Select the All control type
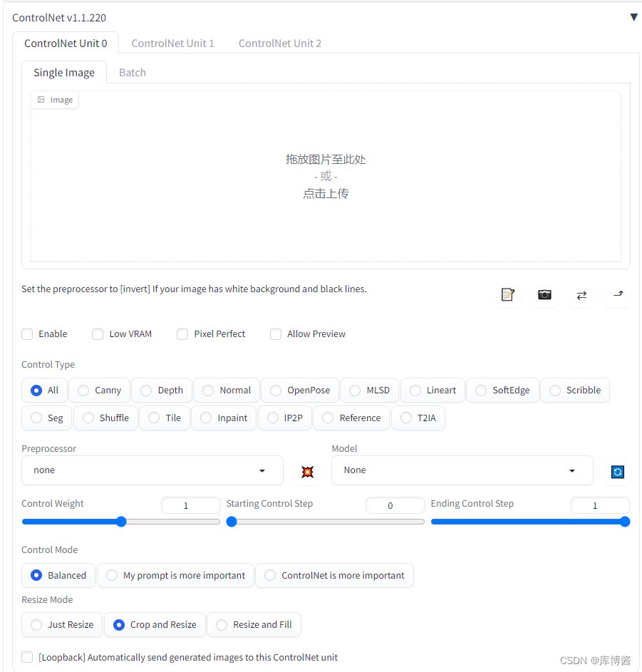The image size is (642, 672). click(45, 390)
